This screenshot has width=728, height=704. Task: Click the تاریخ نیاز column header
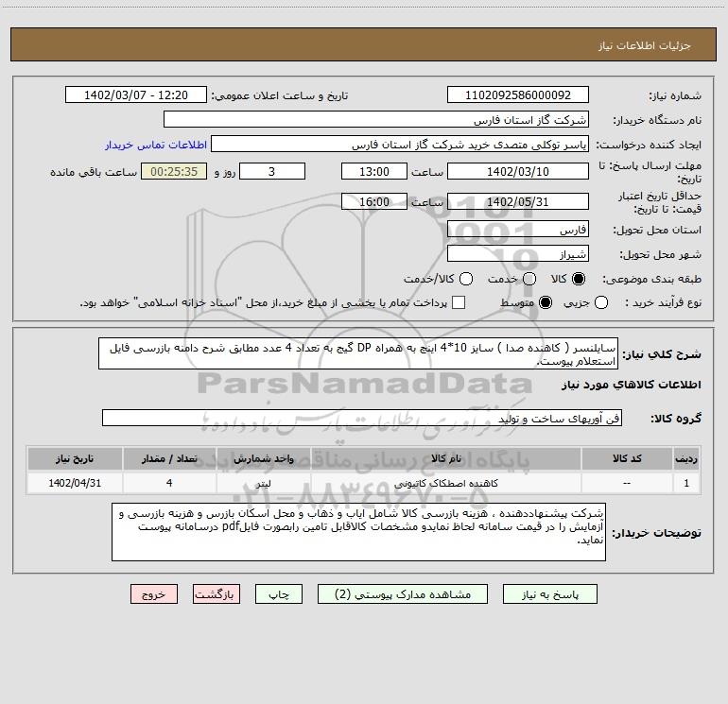(x=75, y=459)
